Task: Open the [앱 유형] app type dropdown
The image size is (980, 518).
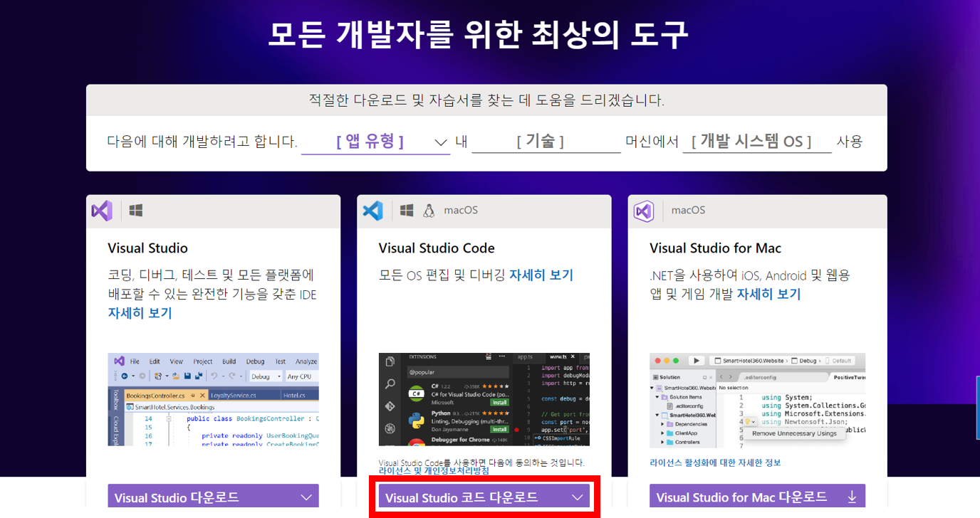Action: coord(375,142)
